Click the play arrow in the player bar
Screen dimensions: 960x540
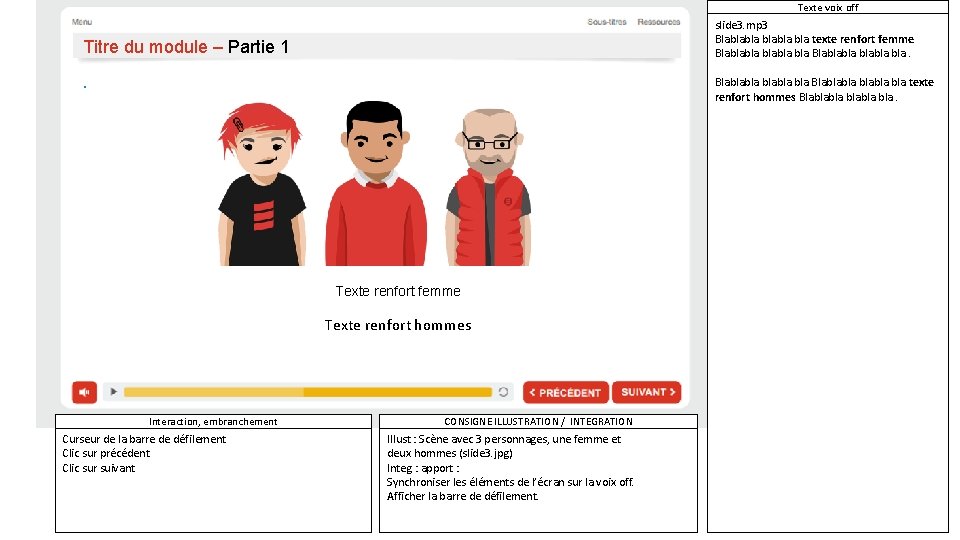pyautogui.click(x=113, y=392)
